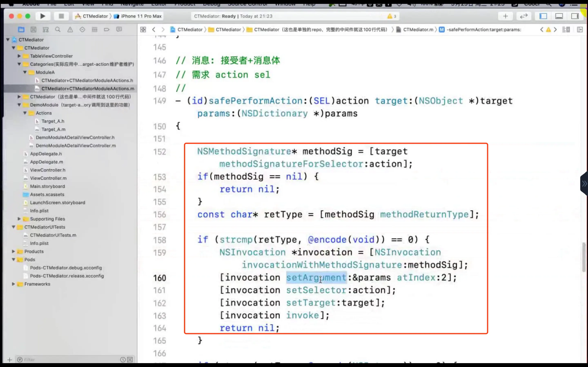Open the Source Control navigator icon
Image resolution: width=588 pixels, height=367 pixels.
tap(33, 30)
